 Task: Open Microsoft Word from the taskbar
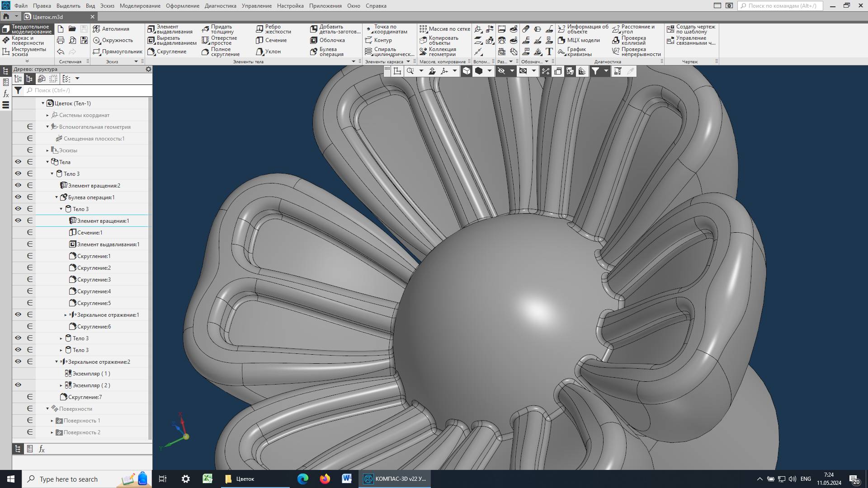tap(347, 479)
